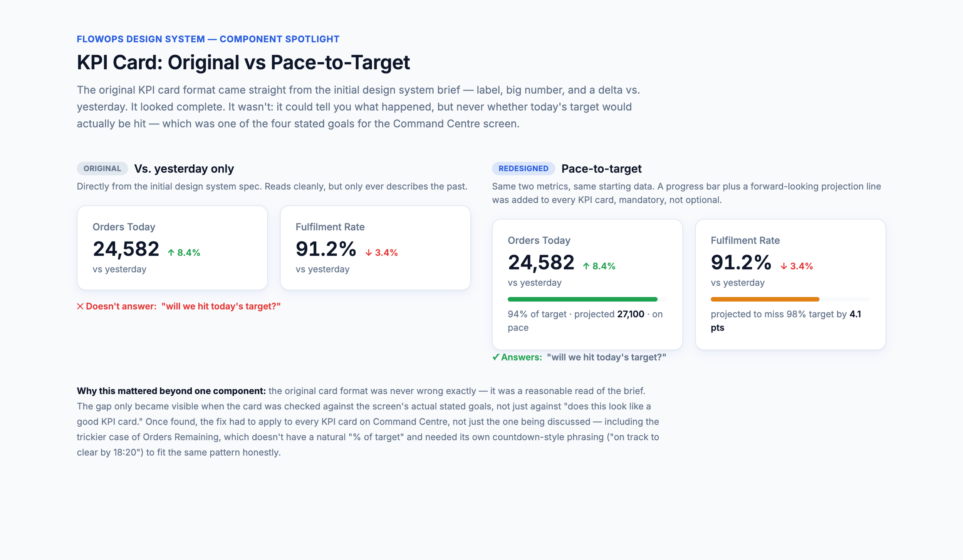
Task: Click the green Orders Today progress bar
Action: click(582, 299)
